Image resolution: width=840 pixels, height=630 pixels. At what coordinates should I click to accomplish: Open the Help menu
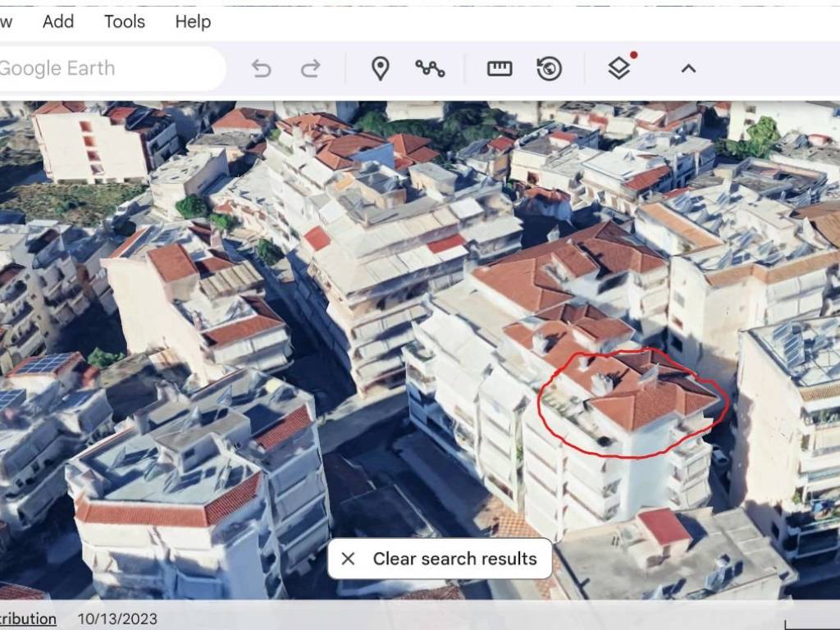[x=193, y=22]
